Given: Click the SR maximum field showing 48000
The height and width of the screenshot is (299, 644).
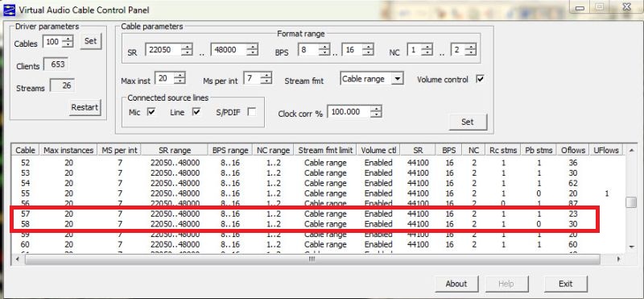Looking at the screenshot, I should coord(229,50).
